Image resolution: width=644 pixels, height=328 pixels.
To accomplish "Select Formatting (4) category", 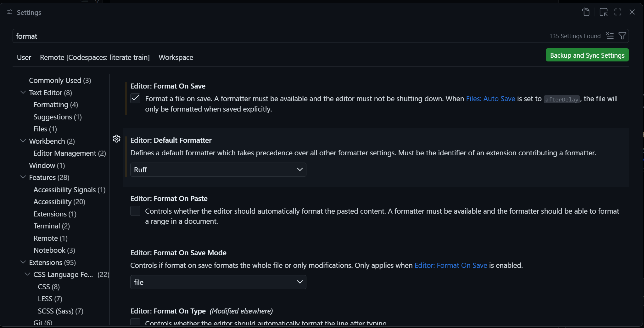I will (x=56, y=105).
